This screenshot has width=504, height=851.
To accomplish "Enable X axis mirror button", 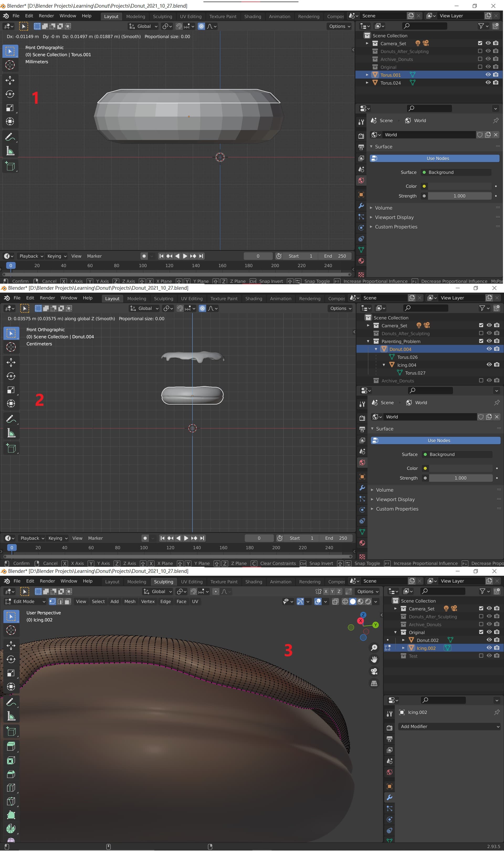I will pyautogui.click(x=326, y=591).
